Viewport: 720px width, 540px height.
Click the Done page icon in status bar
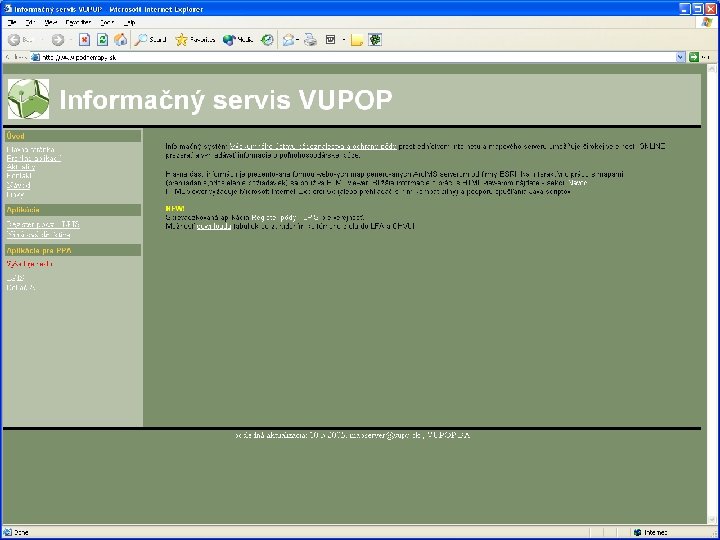7,532
